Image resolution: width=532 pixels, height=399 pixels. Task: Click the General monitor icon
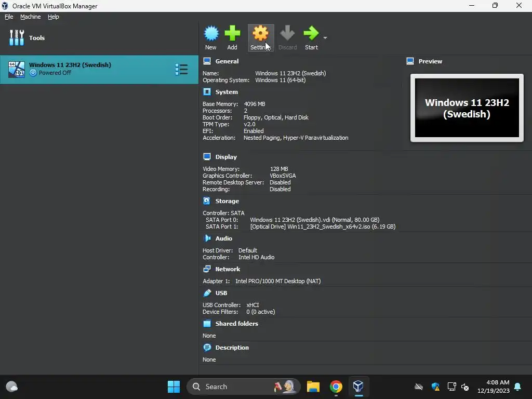pyautogui.click(x=207, y=61)
